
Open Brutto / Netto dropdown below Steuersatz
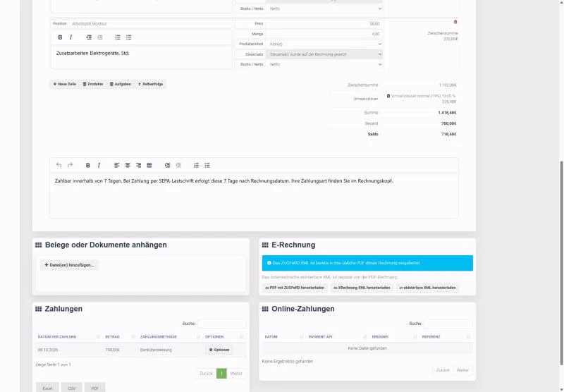point(324,64)
